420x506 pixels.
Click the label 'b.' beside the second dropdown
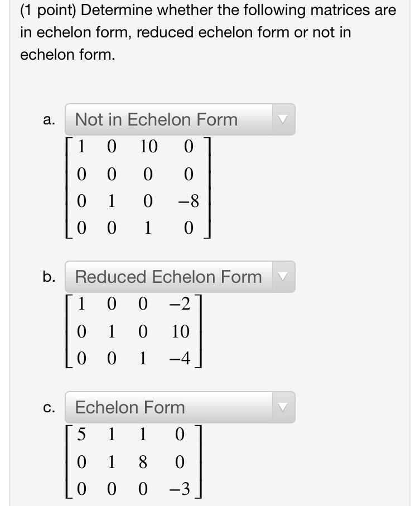click(50, 276)
